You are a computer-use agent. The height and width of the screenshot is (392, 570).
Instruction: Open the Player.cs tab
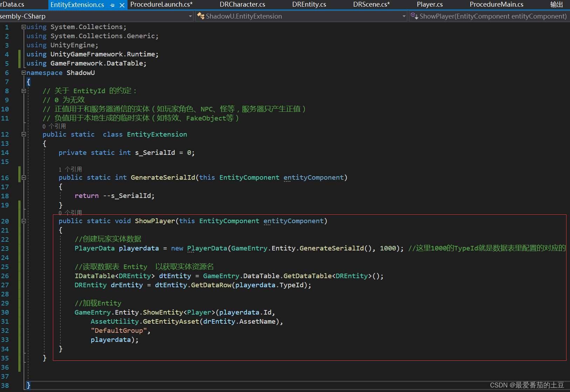pos(430,5)
